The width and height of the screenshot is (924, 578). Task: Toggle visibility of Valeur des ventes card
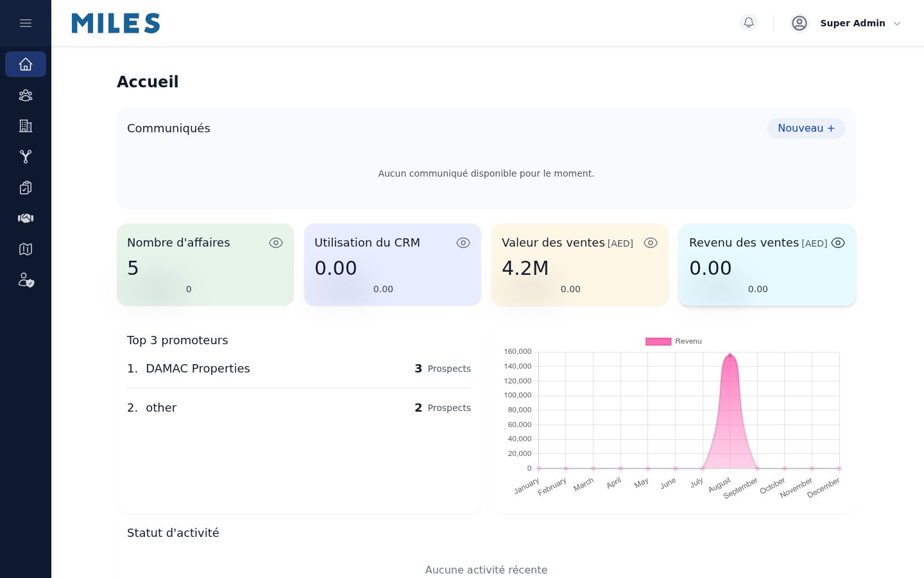point(651,243)
